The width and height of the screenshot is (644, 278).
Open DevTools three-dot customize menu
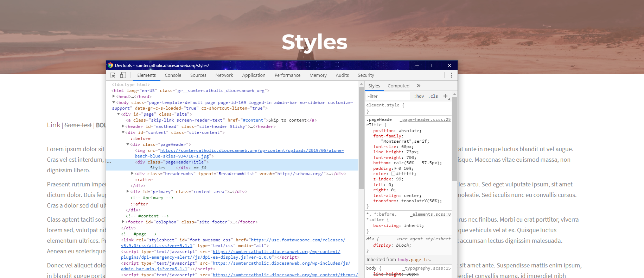pos(451,75)
